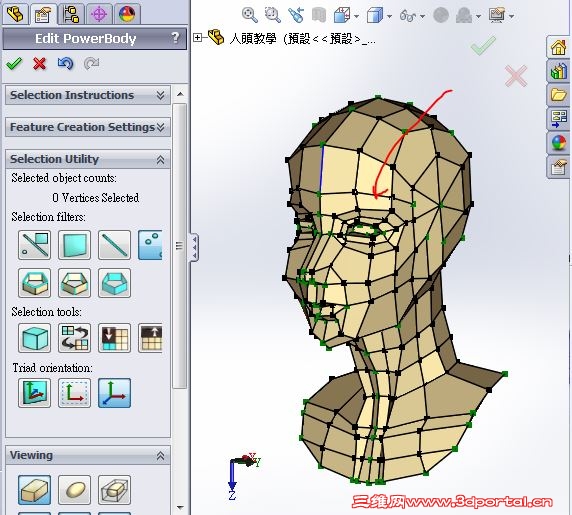Open the Custom Properties task pane
Viewport: 572px width, 515px height.
[559, 167]
